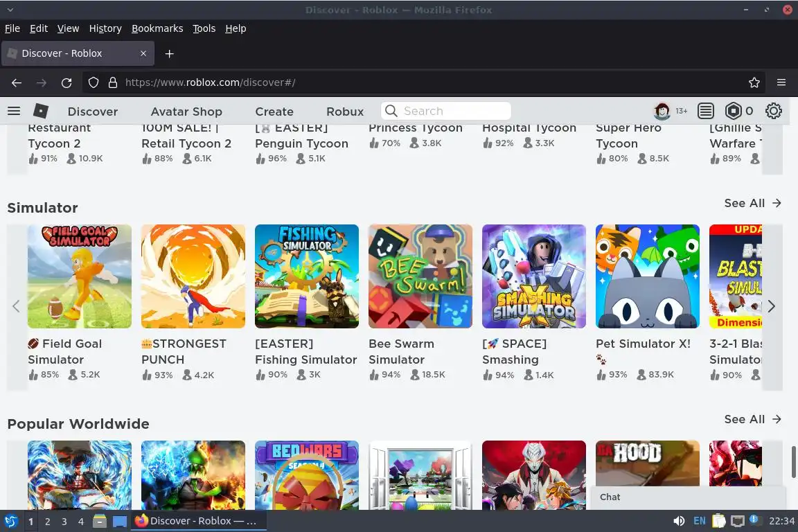Click the Hospital Tycoon title
The width and height of the screenshot is (798, 532).
(529, 128)
